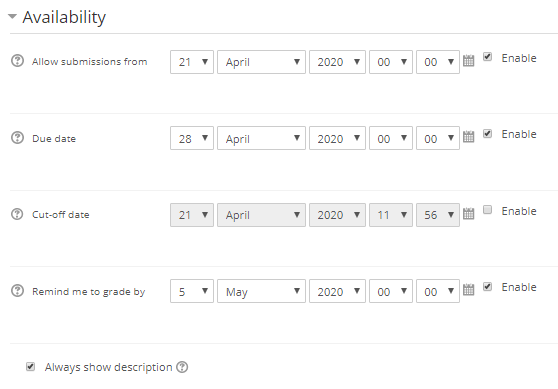
Task: Open month dropdown showing May
Action: click(x=261, y=291)
